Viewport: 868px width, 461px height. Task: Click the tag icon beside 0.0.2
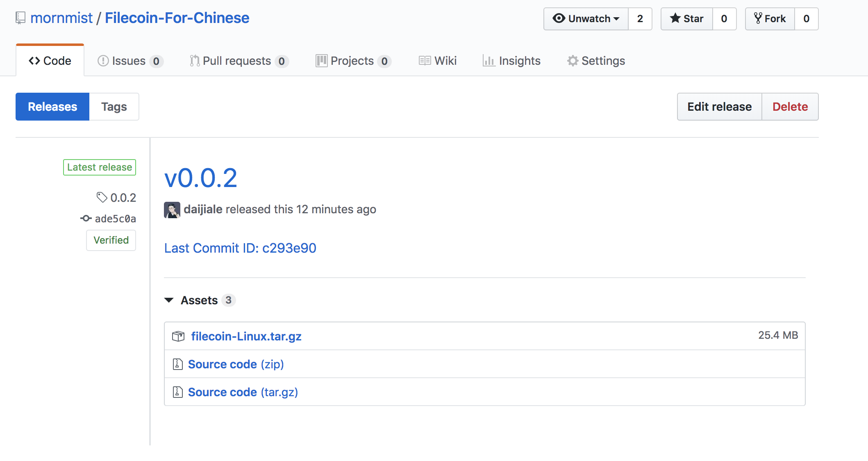point(102,197)
